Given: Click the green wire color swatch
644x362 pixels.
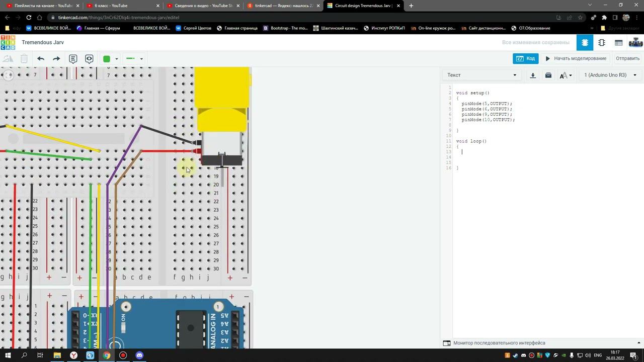Looking at the screenshot, I should click(107, 59).
